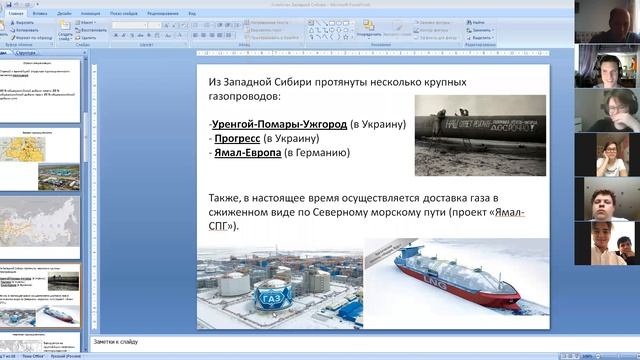Open Контур фигуры (Shape Outline)
The image size is (640, 360).
432,30
